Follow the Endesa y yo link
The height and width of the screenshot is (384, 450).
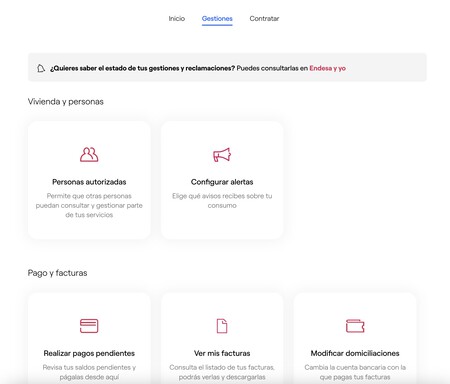pos(327,68)
